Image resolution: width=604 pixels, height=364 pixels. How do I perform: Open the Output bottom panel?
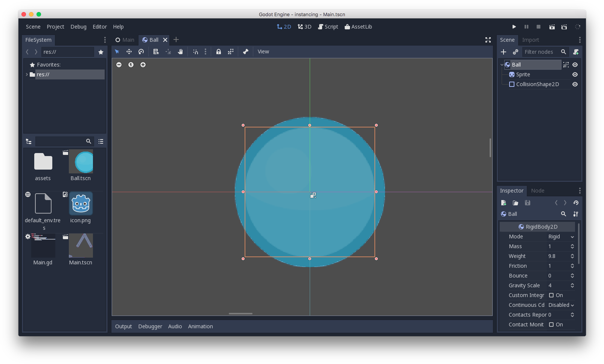(x=123, y=326)
